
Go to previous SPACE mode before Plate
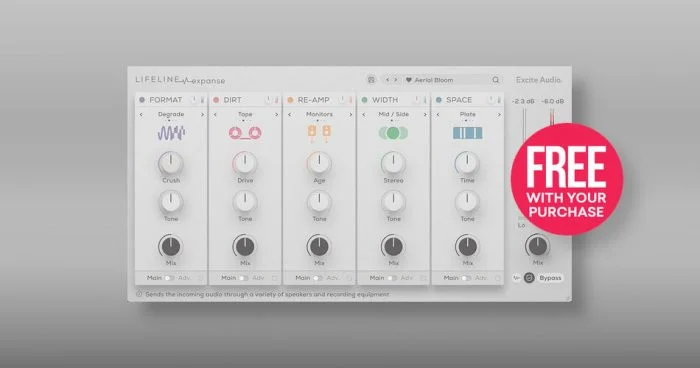click(438, 115)
